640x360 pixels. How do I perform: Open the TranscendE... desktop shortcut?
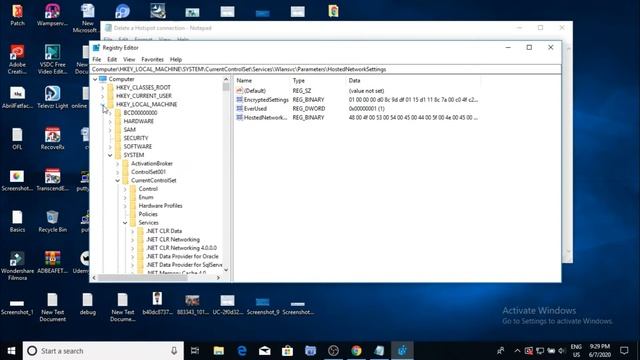tap(52, 180)
